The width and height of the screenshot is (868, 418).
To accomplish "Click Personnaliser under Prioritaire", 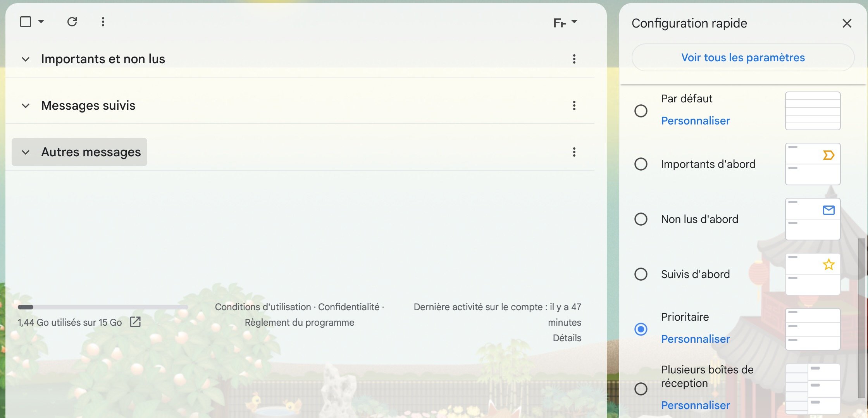I will coord(695,339).
